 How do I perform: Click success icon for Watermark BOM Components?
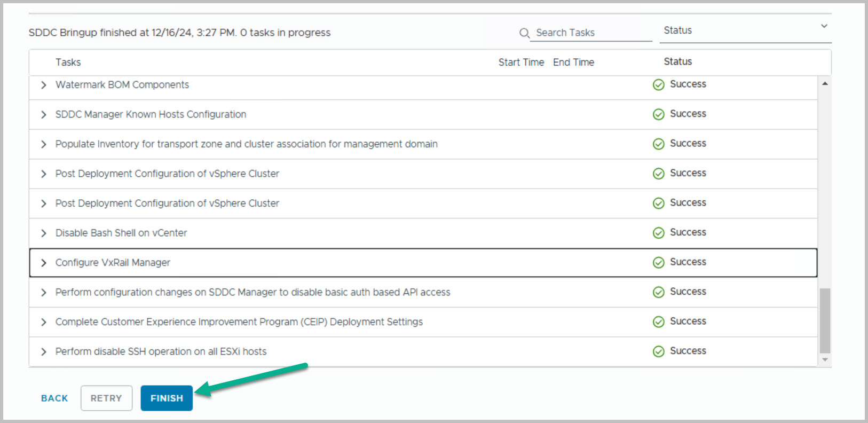coord(659,85)
